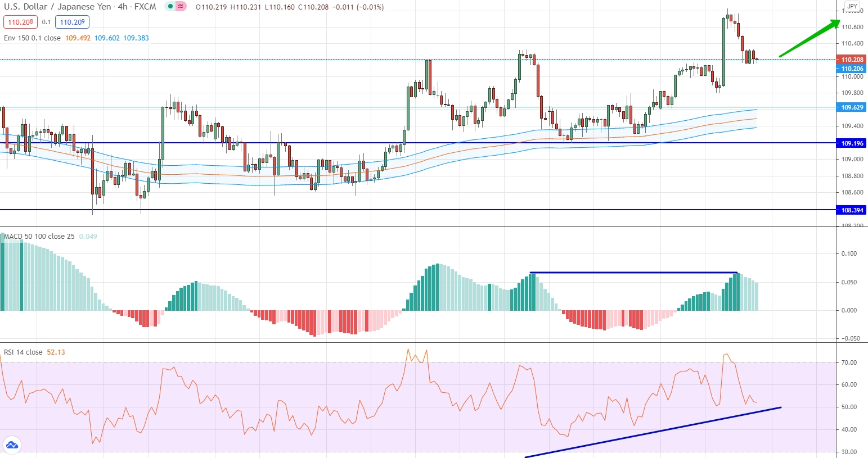Click the TradingView cloud logo icon
868x458 pixels.
[x=12, y=445]
